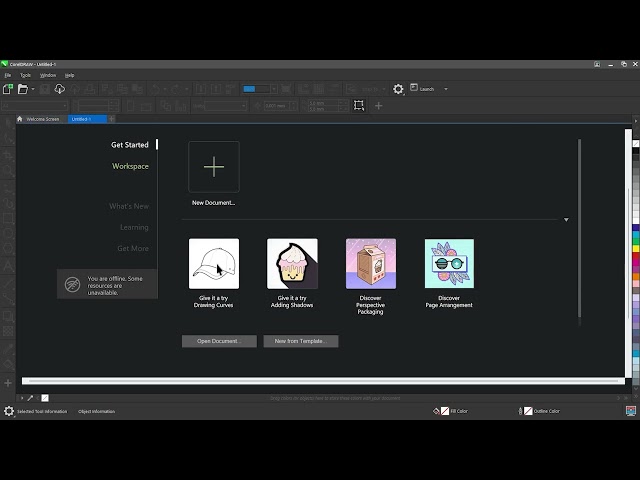This screenshot has width=640, height=480.
Task: Click the New document toolbar icon
Action: (x=8, y=89)
